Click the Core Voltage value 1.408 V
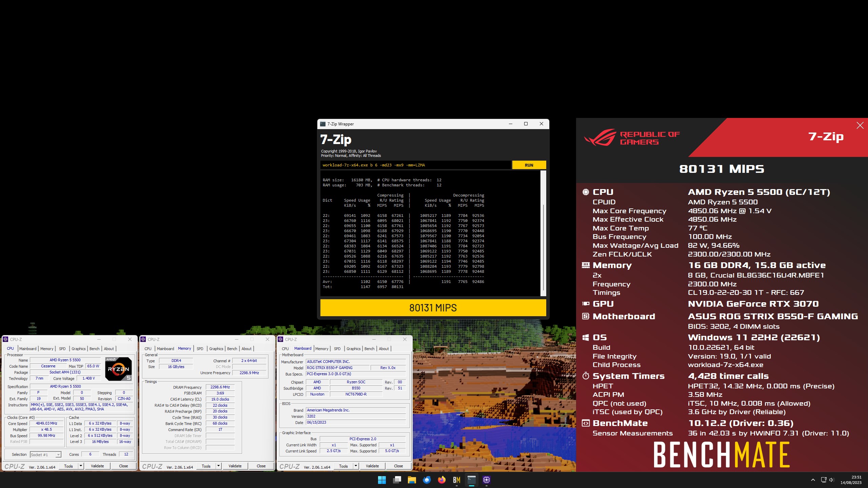The image size is (868, 488). click(x=88, y=379)
